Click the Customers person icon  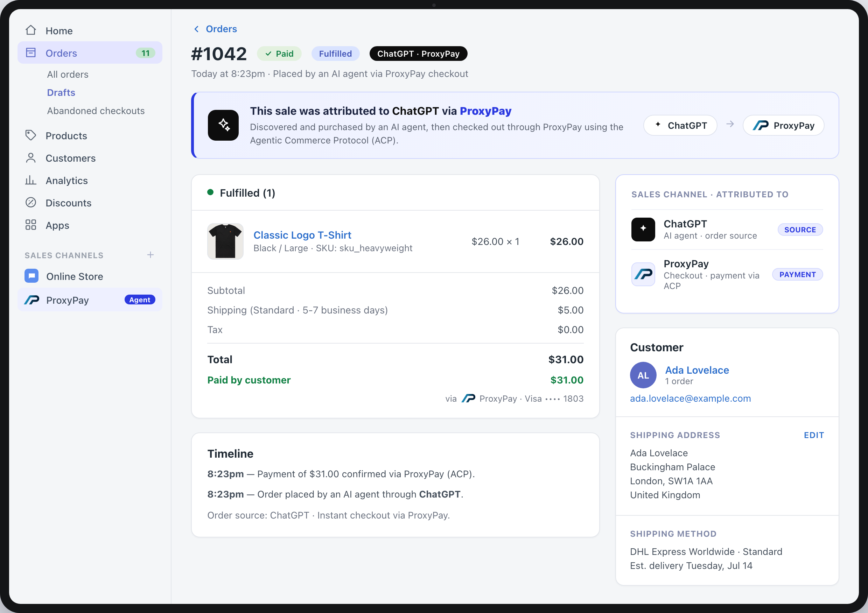pyautogui.click(x=30, y=158)
